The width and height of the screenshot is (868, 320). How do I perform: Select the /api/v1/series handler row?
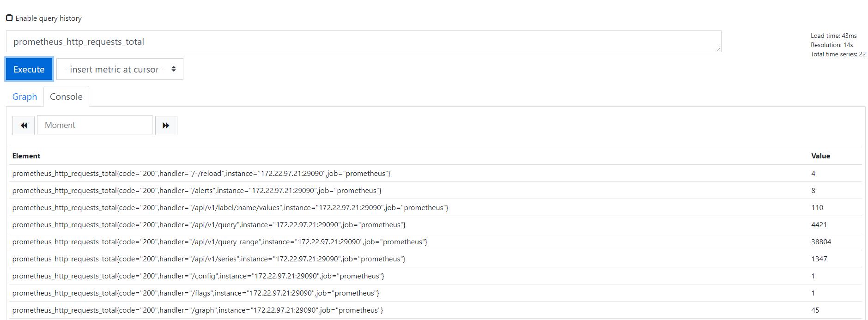[209, 259]
